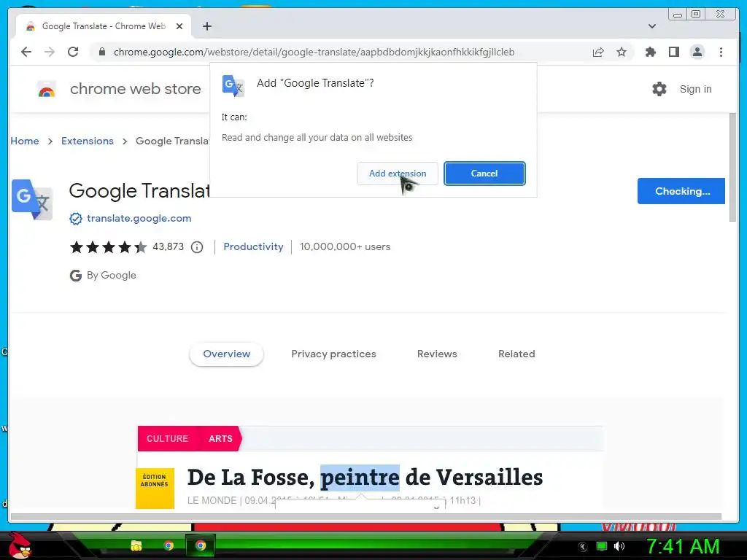Switch to the Related tab
Image resolution: width=747 pixels, height=560 pixels.
click(x=516, y=354)
